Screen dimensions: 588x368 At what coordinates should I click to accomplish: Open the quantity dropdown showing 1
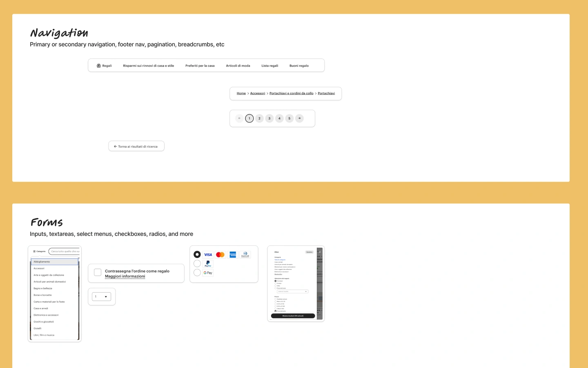(101, 297)
